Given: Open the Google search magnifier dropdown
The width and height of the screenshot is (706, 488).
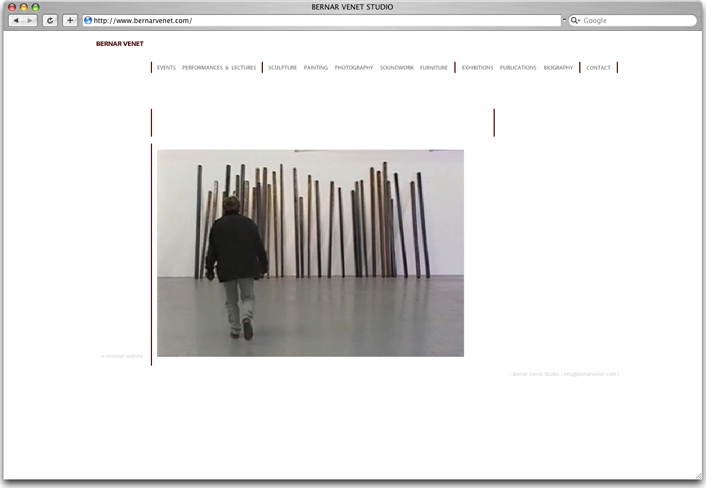Looking at the screenshot, I should (576, 20).
